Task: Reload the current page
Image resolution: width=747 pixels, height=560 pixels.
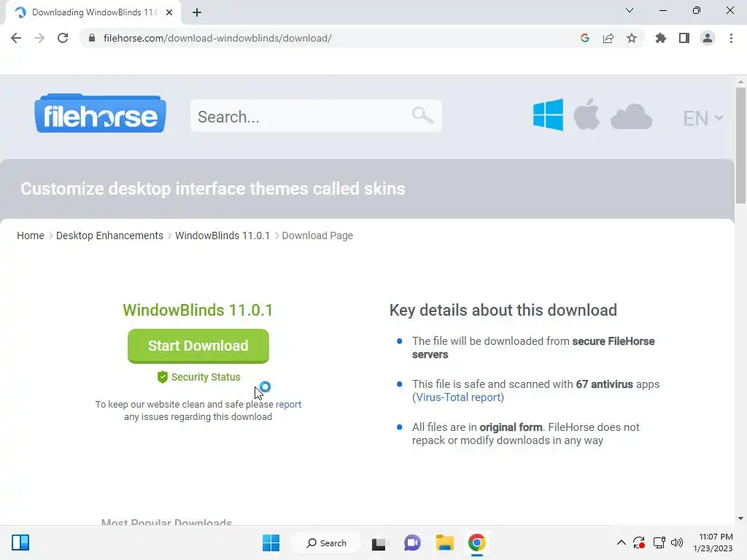Action: 63,38
